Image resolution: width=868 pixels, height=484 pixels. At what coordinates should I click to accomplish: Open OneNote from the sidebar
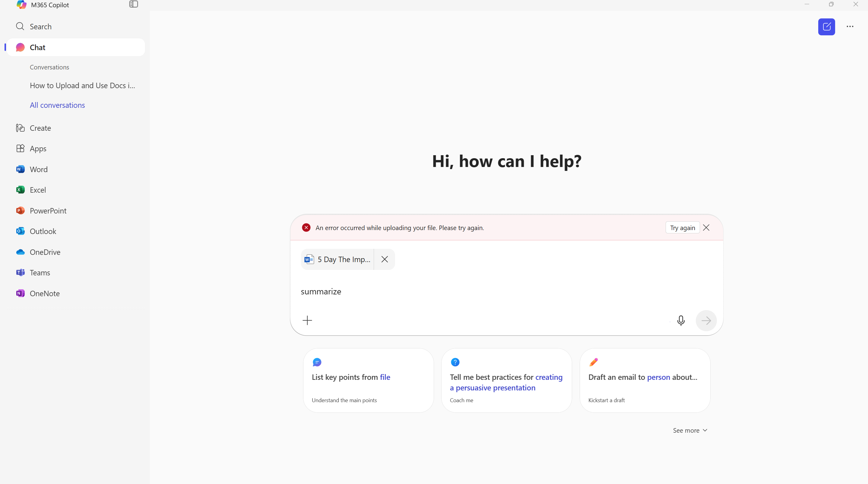(44, 293)
